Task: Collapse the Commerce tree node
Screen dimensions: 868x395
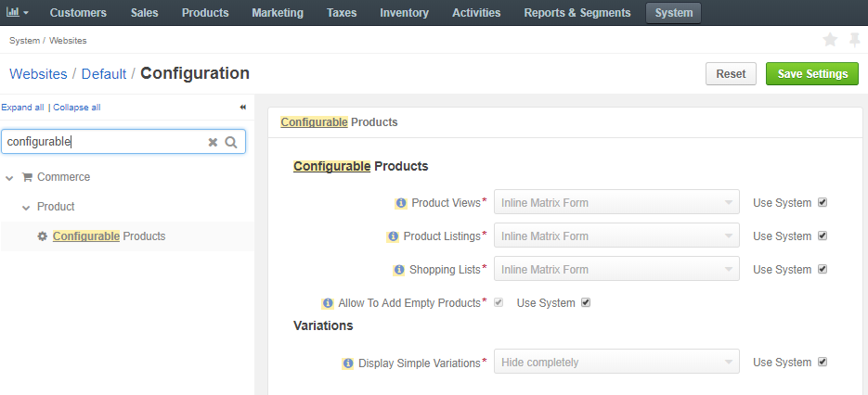Action: 9,178
